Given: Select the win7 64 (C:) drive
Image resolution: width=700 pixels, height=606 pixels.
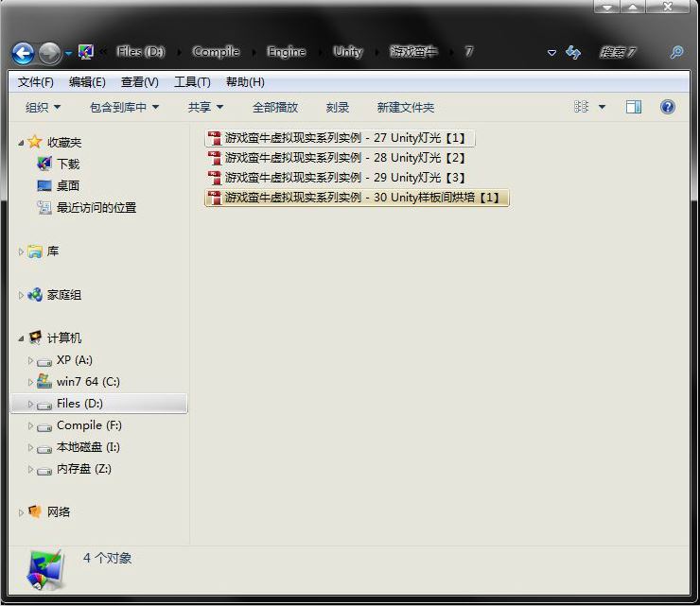Looking at the screenshot, I should (88, 382).
